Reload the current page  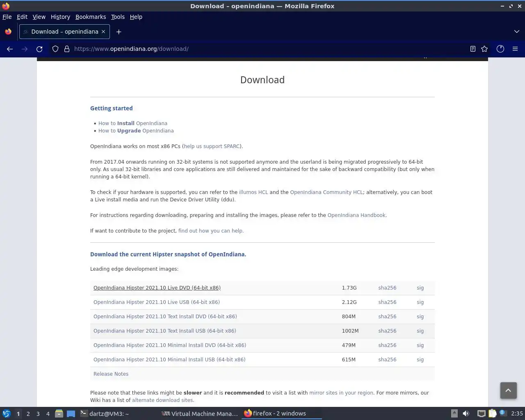39,49
